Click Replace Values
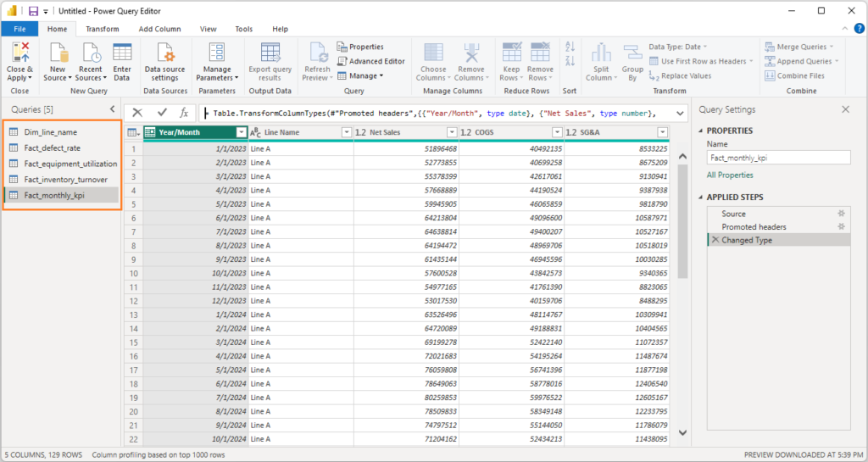 pos(681,75)
